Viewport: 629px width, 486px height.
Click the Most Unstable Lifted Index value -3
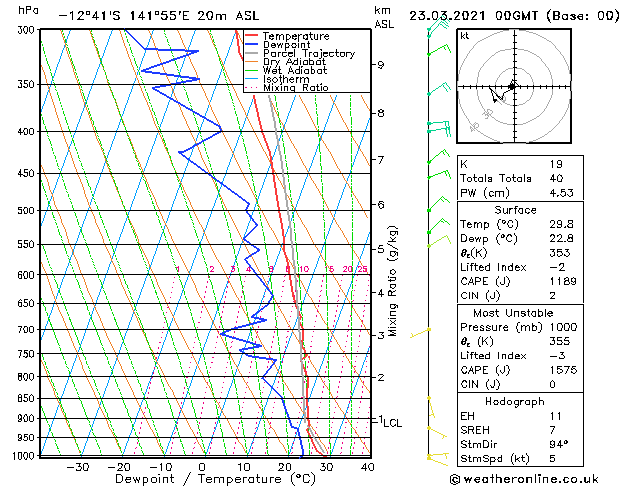click(558, 356)
